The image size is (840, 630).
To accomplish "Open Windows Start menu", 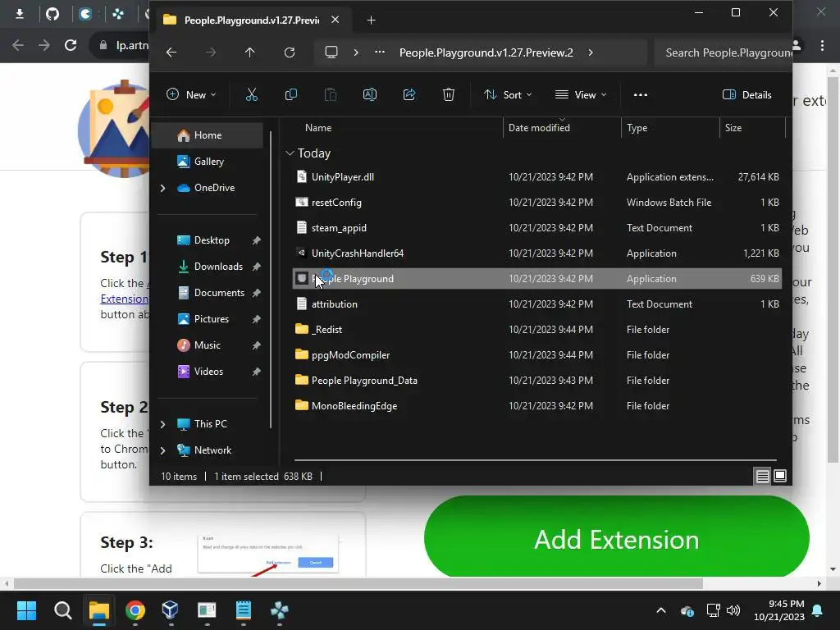I will [x=26, y=610].
